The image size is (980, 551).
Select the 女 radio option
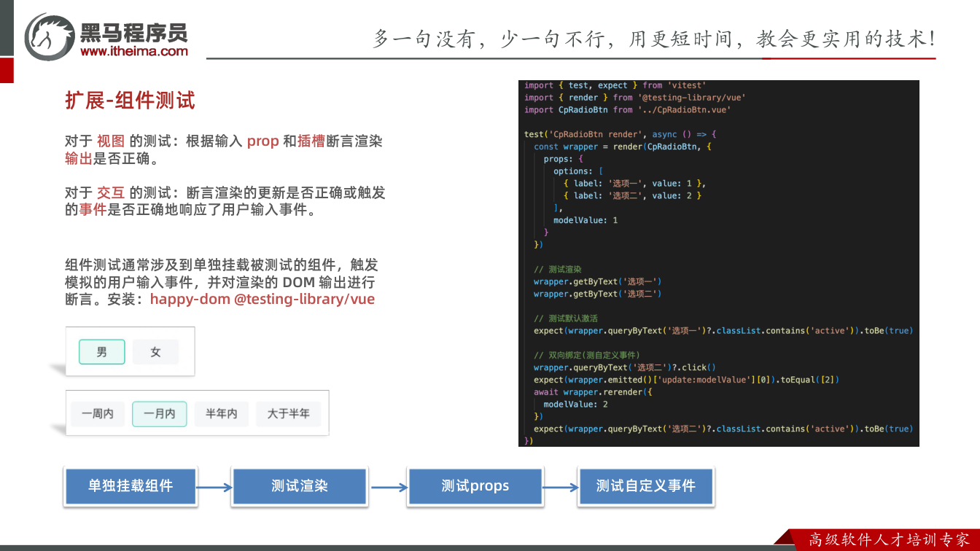point(155,352)
